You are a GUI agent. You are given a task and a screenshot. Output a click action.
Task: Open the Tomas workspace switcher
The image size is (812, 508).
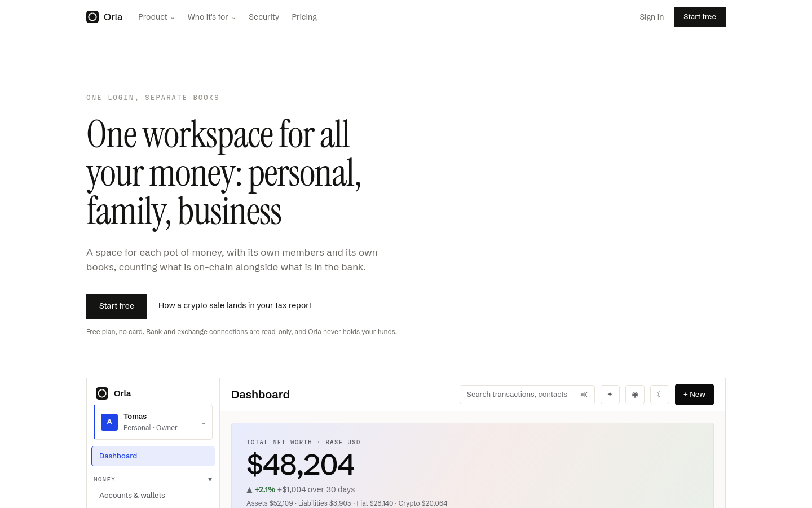(x=153, y=422)
